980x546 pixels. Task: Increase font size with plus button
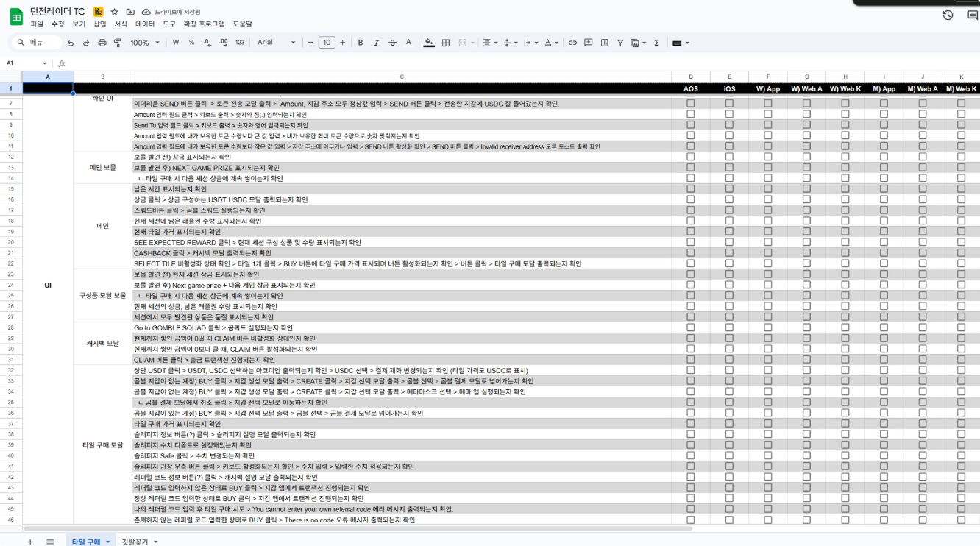(342, 43)
